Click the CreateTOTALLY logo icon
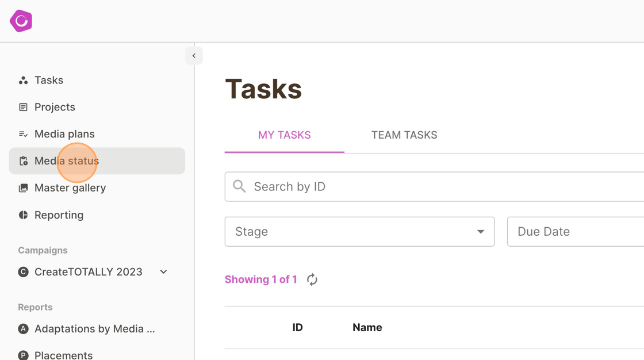644x360 pixels. click(x=21, y=21)
